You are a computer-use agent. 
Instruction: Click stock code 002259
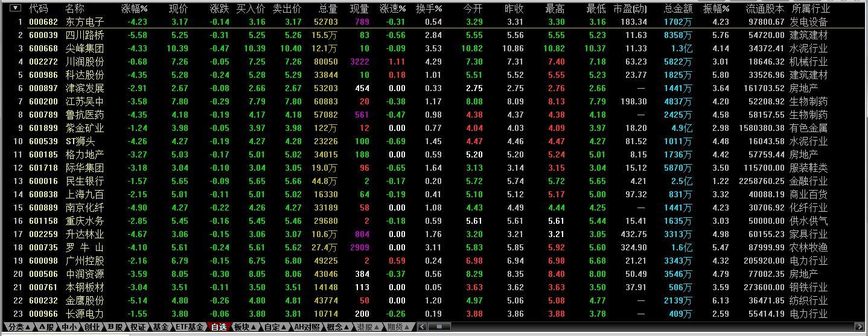point(43,234)
